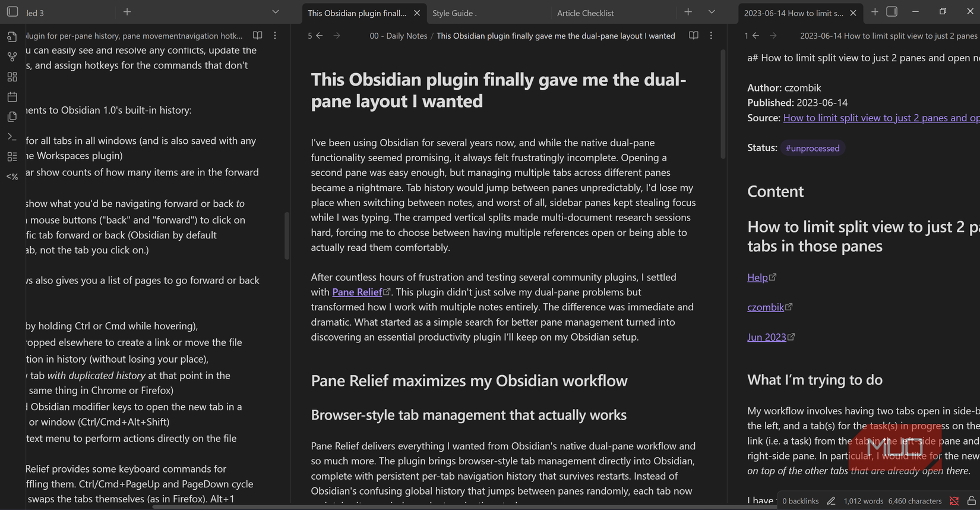This screenshot has height=510, width=980.
Task: Click the 1,012 words count in status bar
Action: coord(863,501)
